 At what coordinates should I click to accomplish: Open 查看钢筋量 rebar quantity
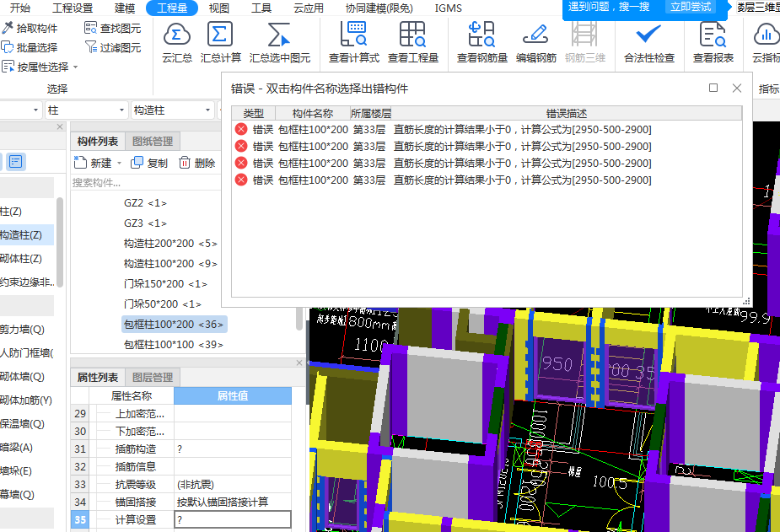click(482, 42)
